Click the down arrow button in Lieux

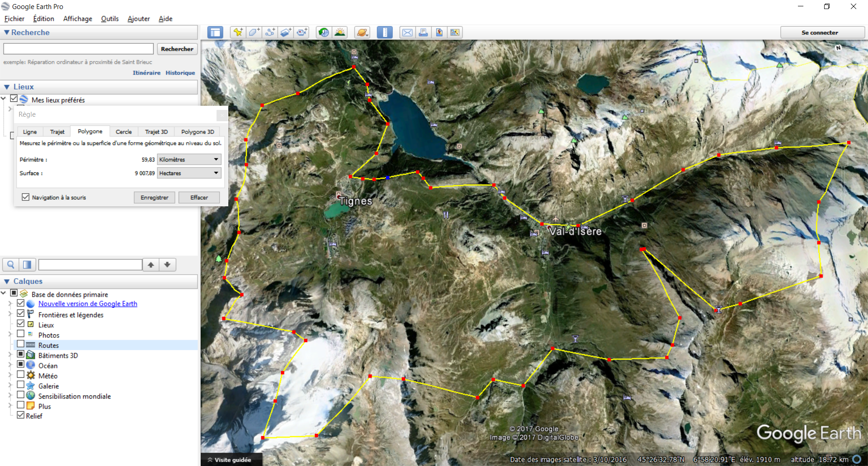pos(167,265)
